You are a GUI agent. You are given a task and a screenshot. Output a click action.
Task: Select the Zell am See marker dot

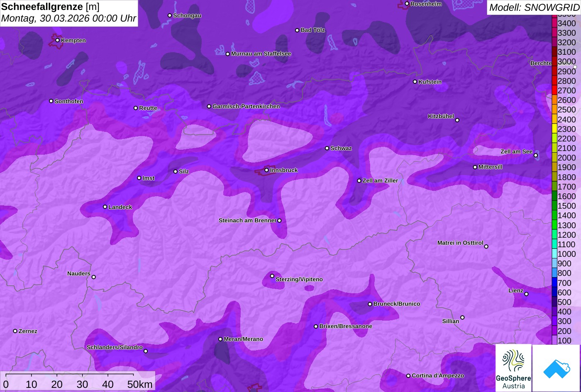536,156
